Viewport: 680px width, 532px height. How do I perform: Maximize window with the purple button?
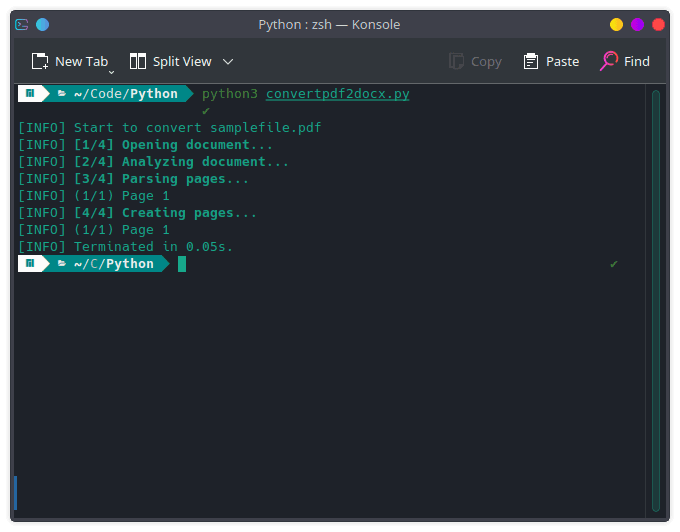(x=638, y=25)
